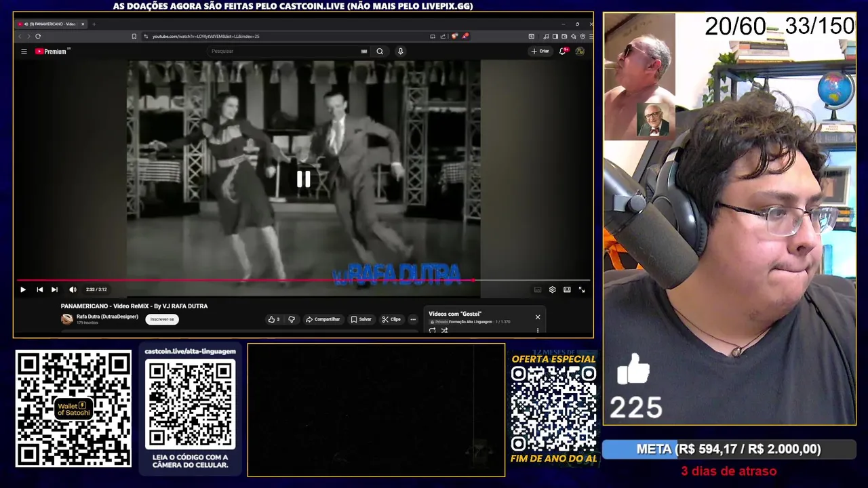Go to YouTube Premium home logo
Image resolution: width=868 pixels, height=488 pixels.
pyautogui.click(x=52, y=52)
